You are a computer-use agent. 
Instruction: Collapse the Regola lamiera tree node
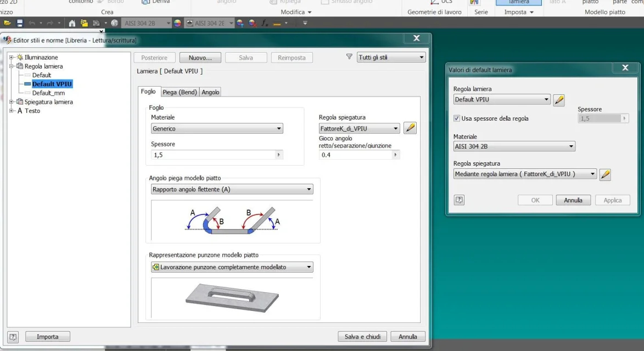coord(11,66)
